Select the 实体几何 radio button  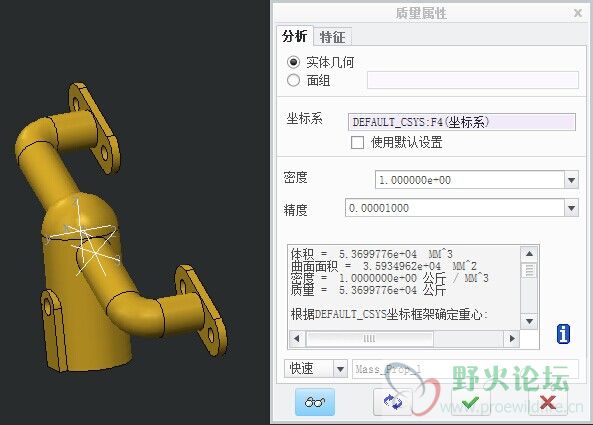293,62
